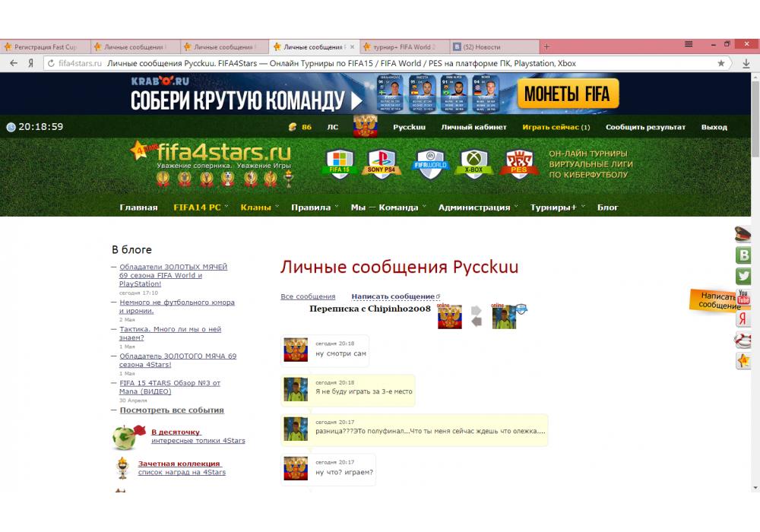Click Написать сообщение link above conversation
This screenshot has height=532, width=760.
click(394, 296)
